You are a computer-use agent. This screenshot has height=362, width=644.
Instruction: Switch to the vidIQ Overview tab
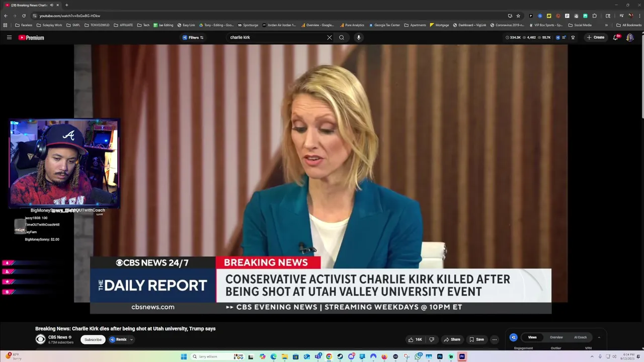click(556, 337)
